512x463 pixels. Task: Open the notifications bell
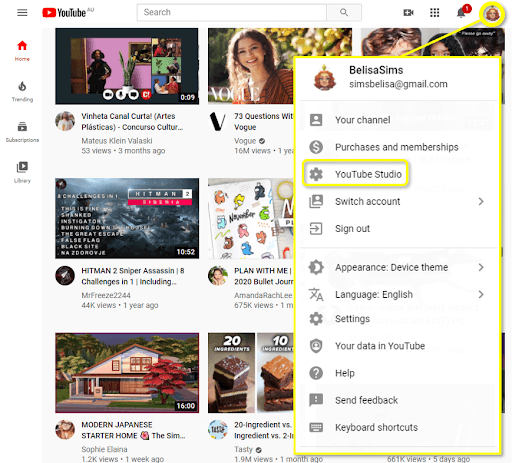(461, 13)
